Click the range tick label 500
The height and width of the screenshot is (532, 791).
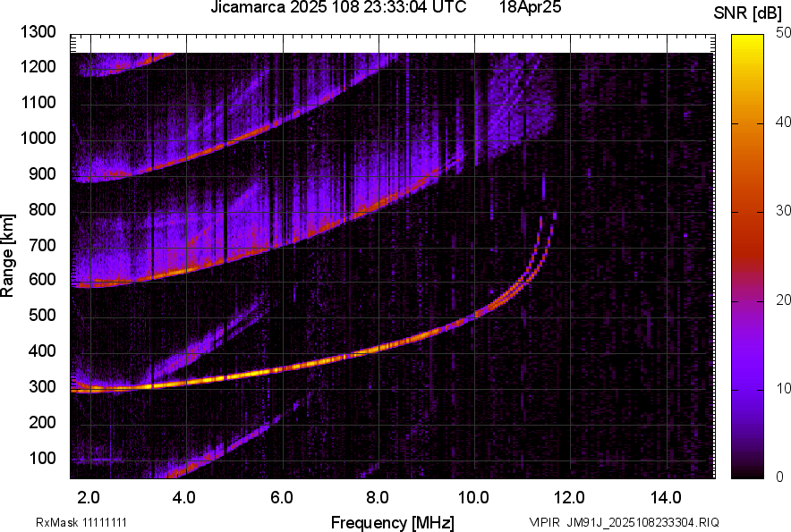[42, 315]
